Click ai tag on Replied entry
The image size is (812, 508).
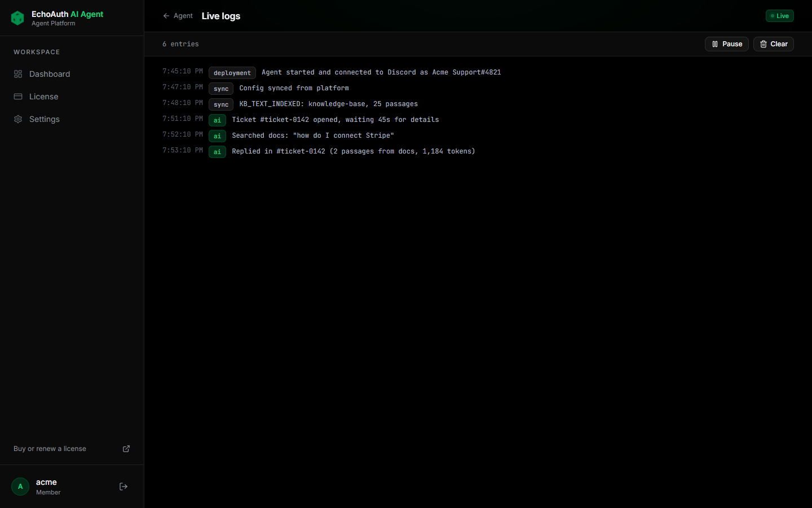click(x=217, y=152)
